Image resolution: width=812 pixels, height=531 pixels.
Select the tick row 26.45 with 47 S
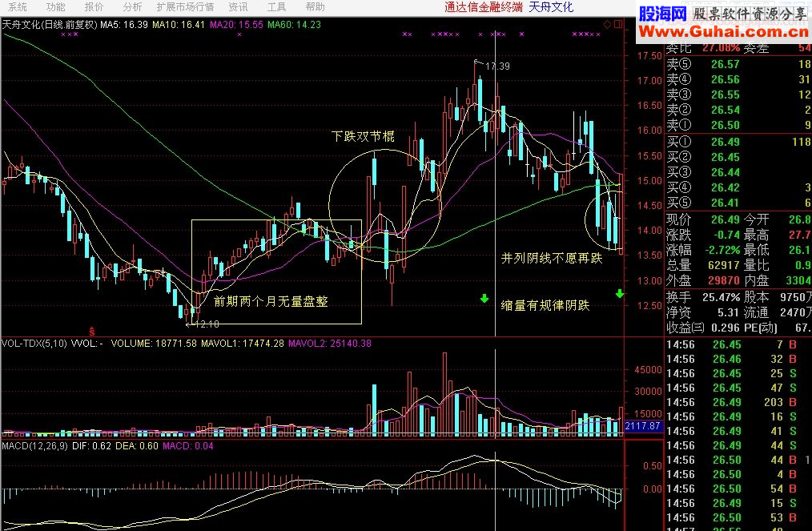738,388
